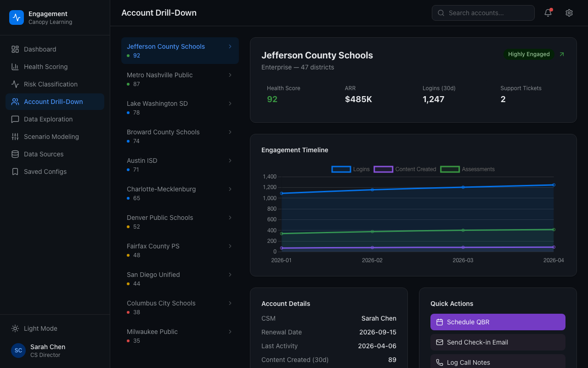Open Saved Configs bookmark icon

[x=15, y=171]
